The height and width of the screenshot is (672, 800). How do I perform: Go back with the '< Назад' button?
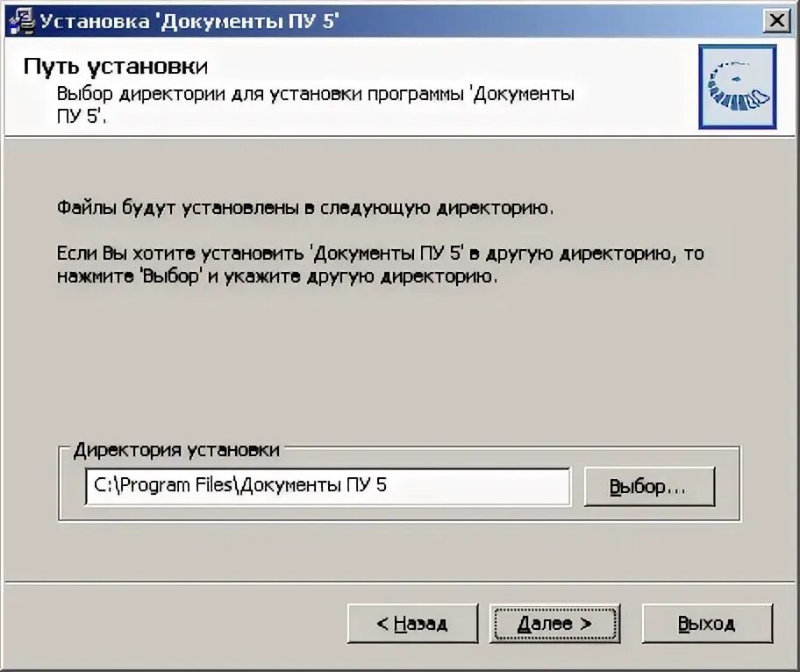point(412,624)
